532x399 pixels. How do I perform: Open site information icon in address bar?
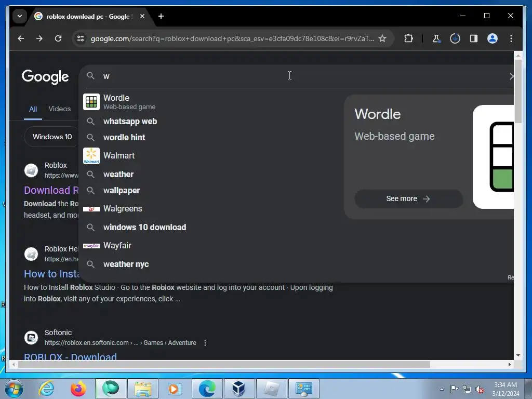coord(81,38)
